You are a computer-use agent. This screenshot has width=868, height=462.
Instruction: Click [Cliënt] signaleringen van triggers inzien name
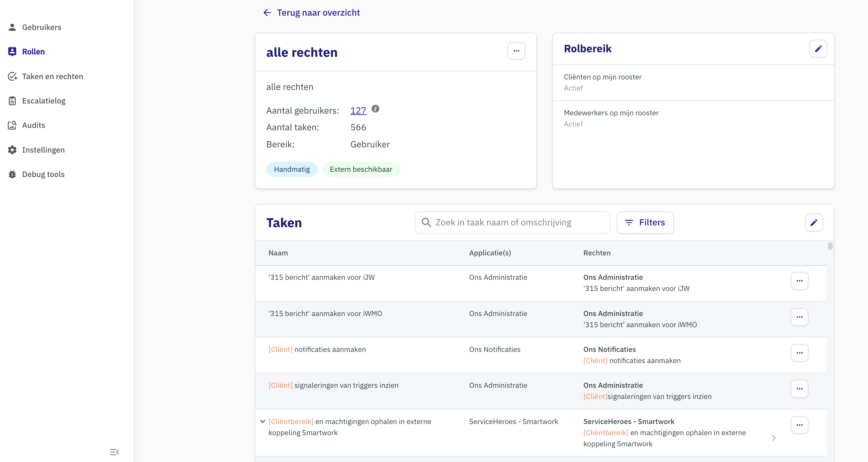(x=333, y=385)
